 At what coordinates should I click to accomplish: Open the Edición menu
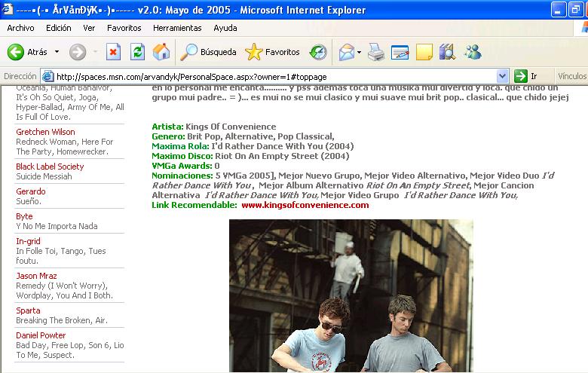click(x=59, y=28)
